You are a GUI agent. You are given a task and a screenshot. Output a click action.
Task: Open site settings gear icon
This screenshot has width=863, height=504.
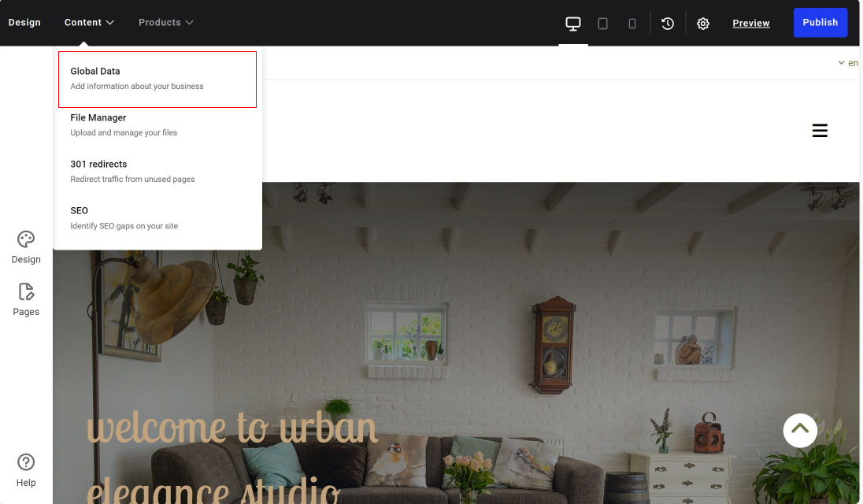[703, 24]
